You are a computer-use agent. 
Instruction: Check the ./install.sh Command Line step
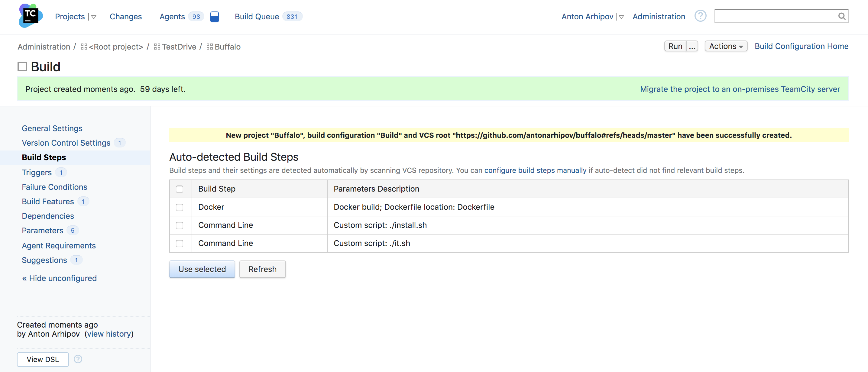tap(180, 225)
